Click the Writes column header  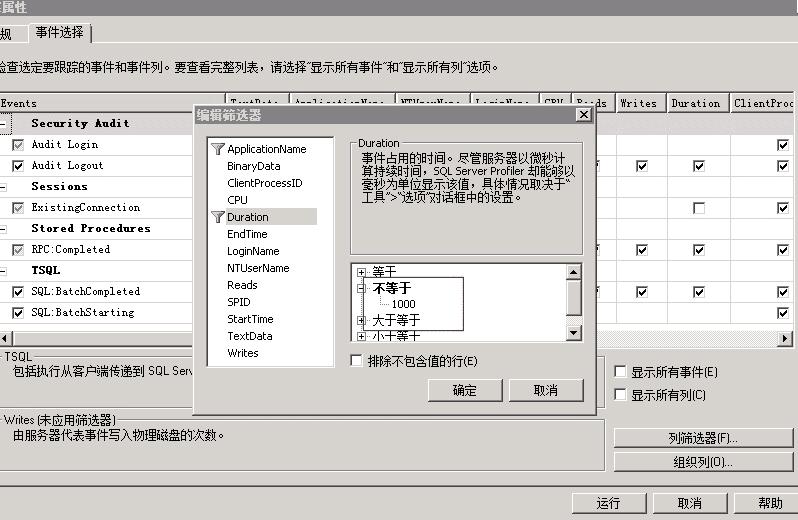[641, 103]
